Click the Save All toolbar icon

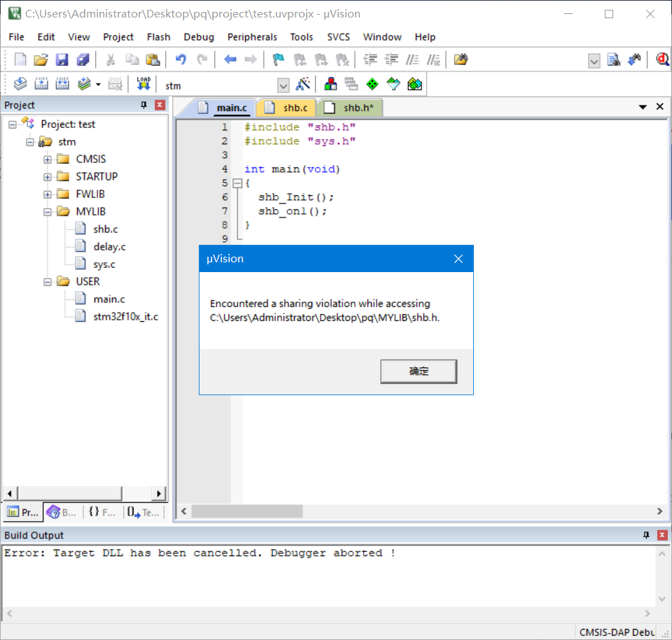(x=83, y=59)
